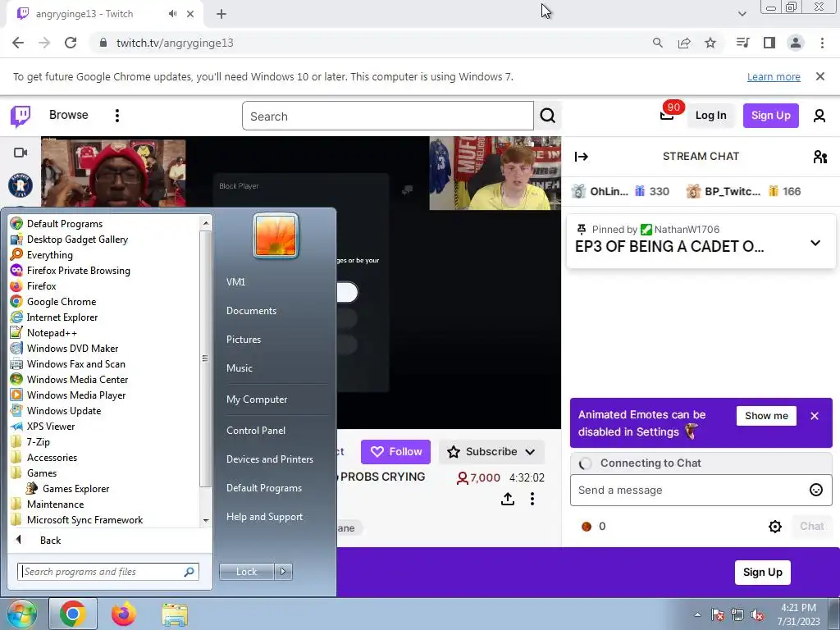Click the share upload icon below stream

click(x=507, y=500)
